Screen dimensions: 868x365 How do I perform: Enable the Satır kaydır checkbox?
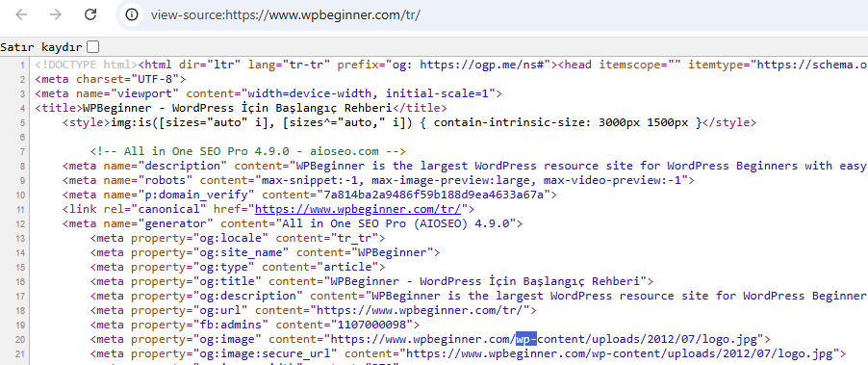94,46
